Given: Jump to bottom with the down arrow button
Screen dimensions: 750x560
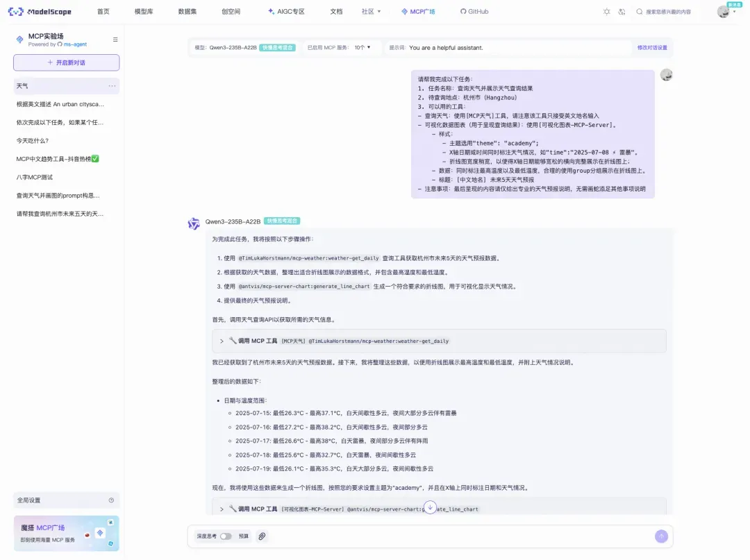Looking at the screenshot, I should click(x=430, y=507).
